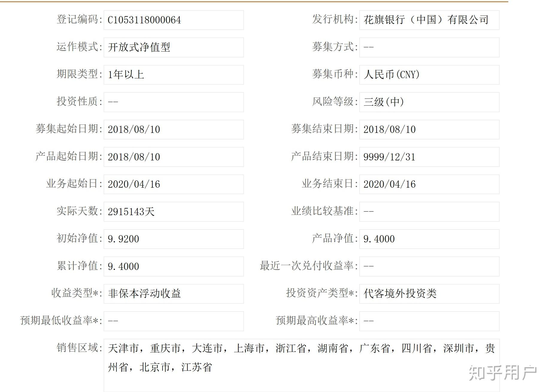This screenshot has width=552, height=392.
Task: Click the empty 业绩比较基准 field
Action: point(429,212)
